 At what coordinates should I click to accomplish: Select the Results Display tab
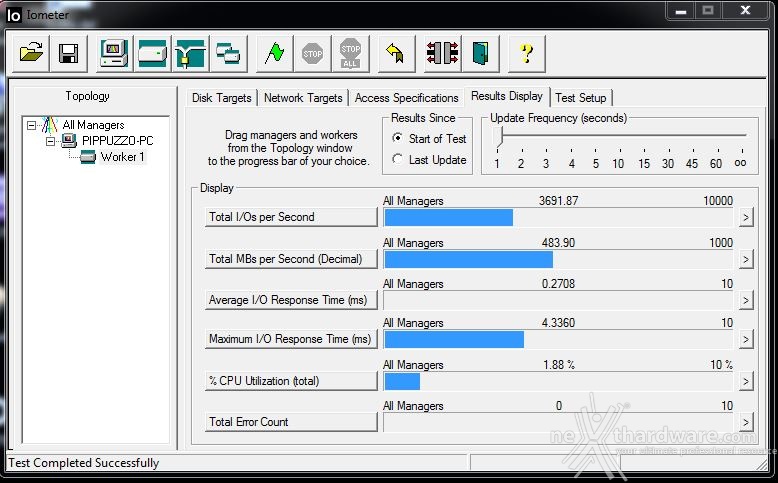[507, 96]
